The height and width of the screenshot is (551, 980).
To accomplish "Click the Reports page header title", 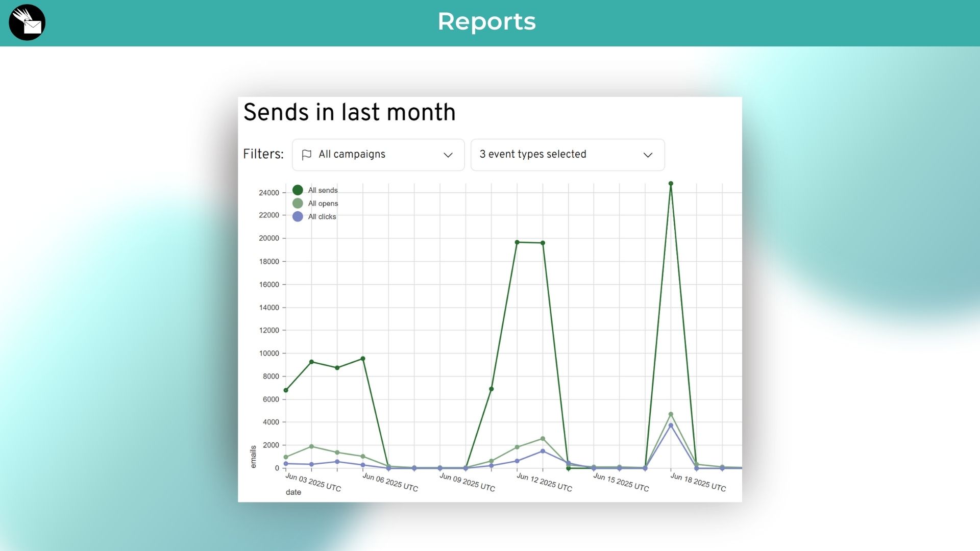I will pyautogui.click(x=486, y=21).
